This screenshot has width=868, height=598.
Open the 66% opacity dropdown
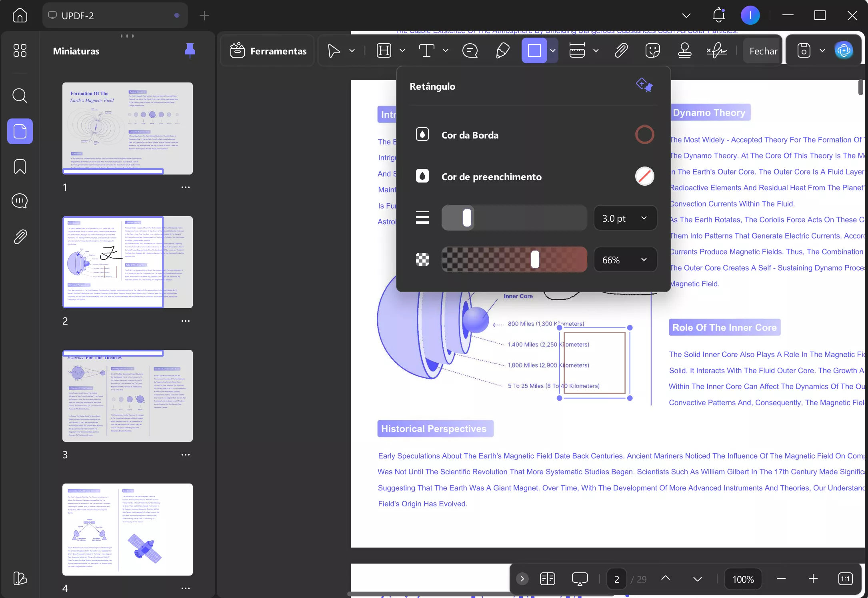(x=625, y=260)
